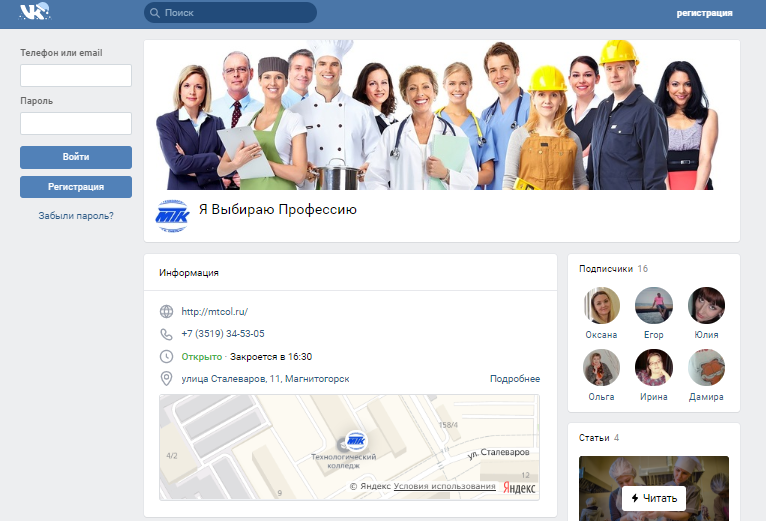Open subscriber Егор's avatar
Image resolution: width=766 pixels, height=521 pixels.
654,305
